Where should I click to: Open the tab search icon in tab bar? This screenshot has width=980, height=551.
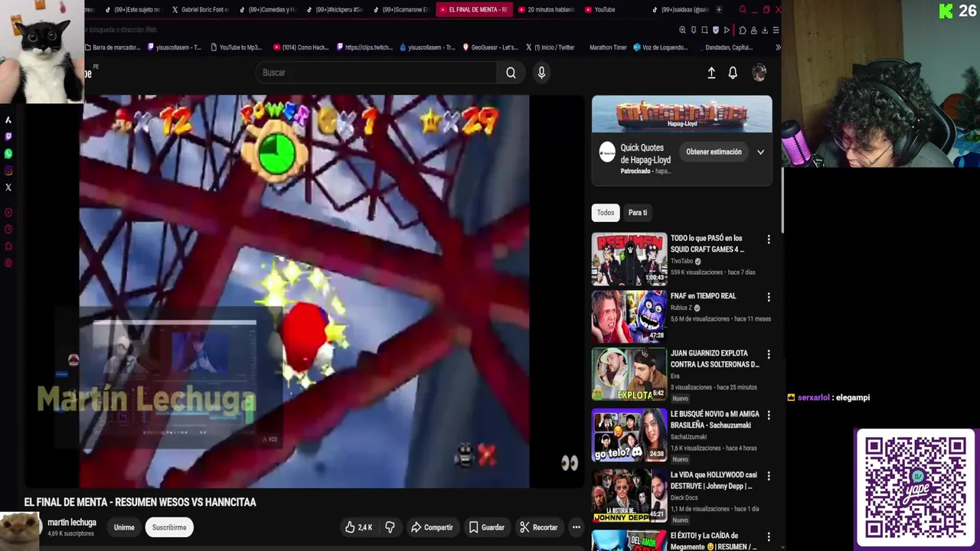(x=742, y=10)
